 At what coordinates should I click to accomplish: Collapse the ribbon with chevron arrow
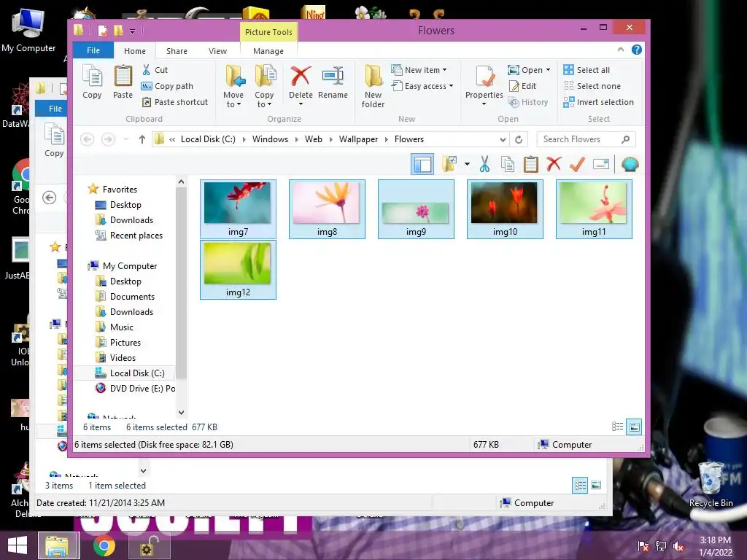(x=620, y=50)
